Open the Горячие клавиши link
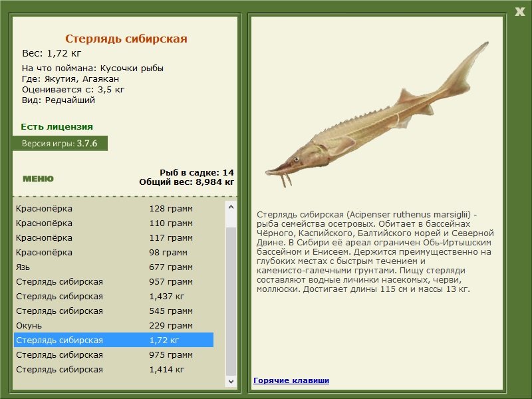The height and width of the screenshot is (399, 532). coord(291,380)
